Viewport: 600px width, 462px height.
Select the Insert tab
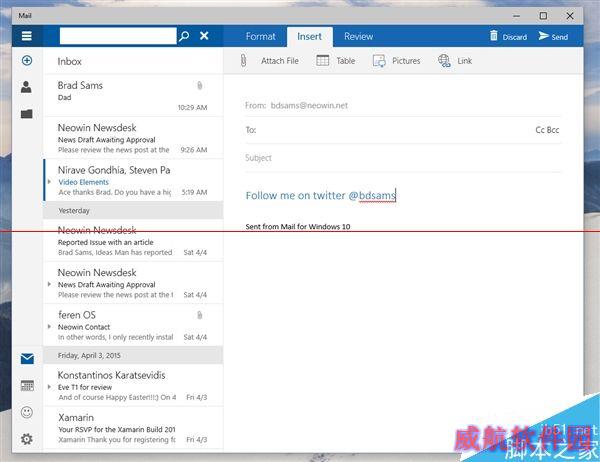tap(310, 36)
